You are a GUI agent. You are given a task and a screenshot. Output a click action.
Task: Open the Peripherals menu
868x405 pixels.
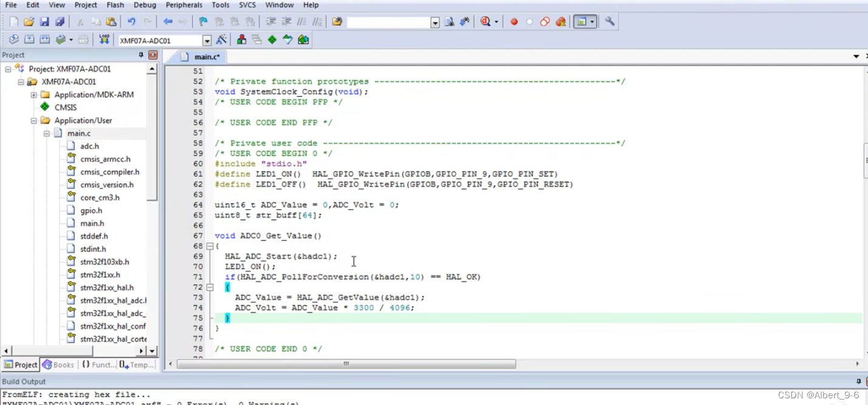click(184, 5)
